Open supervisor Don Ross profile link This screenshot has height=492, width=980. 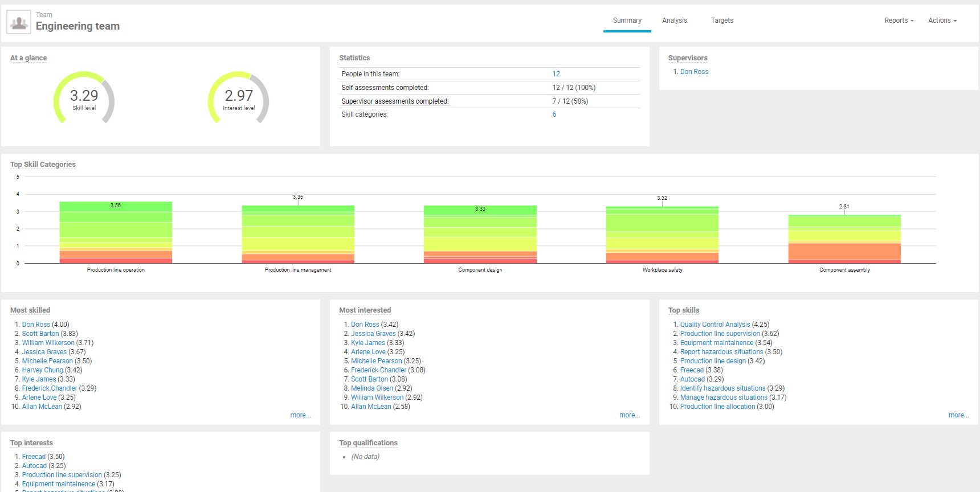[x=694, y=72]
